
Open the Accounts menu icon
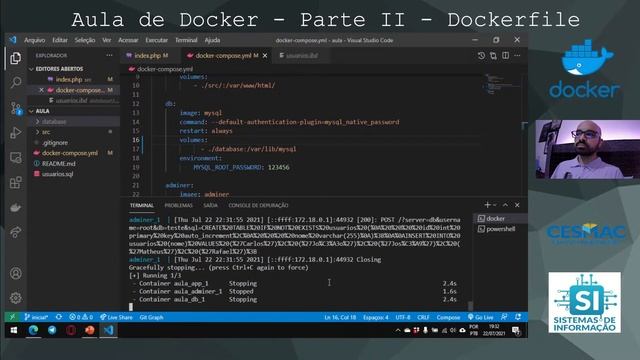coord(16,273)
